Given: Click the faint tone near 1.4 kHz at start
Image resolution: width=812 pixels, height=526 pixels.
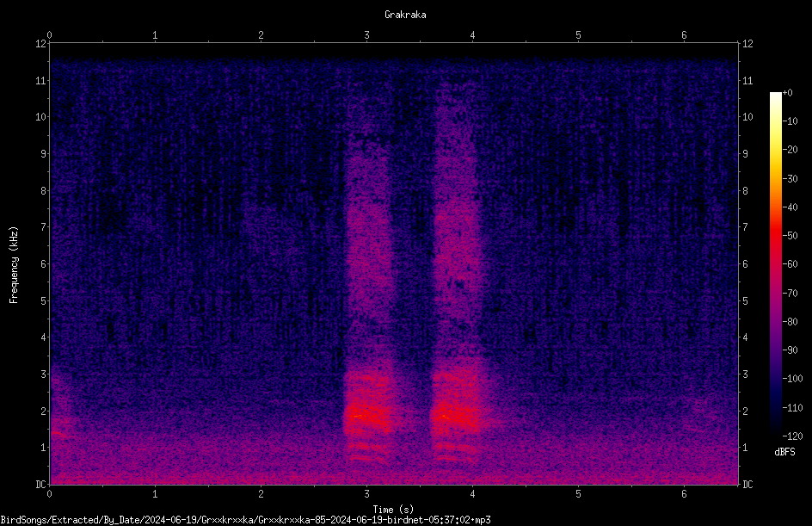Looking at the screenshot, I should coord(58,433).
